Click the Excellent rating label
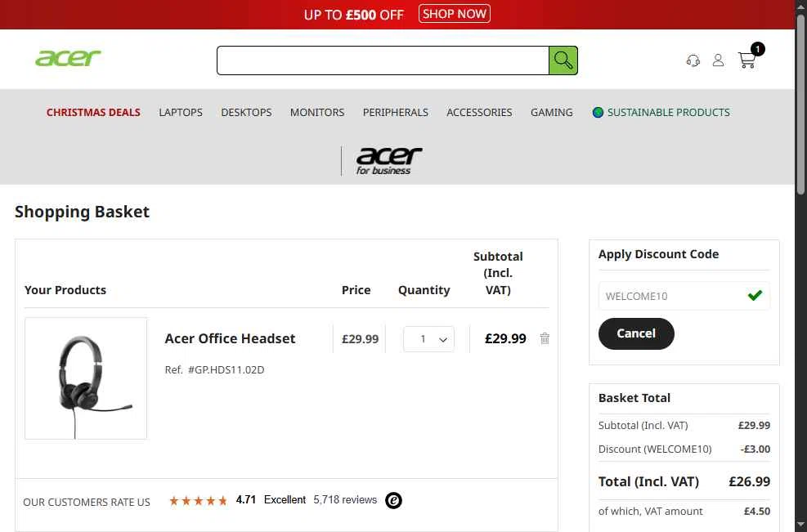The height and width of the screenshot is (532, 807). [x=285, y=499]
